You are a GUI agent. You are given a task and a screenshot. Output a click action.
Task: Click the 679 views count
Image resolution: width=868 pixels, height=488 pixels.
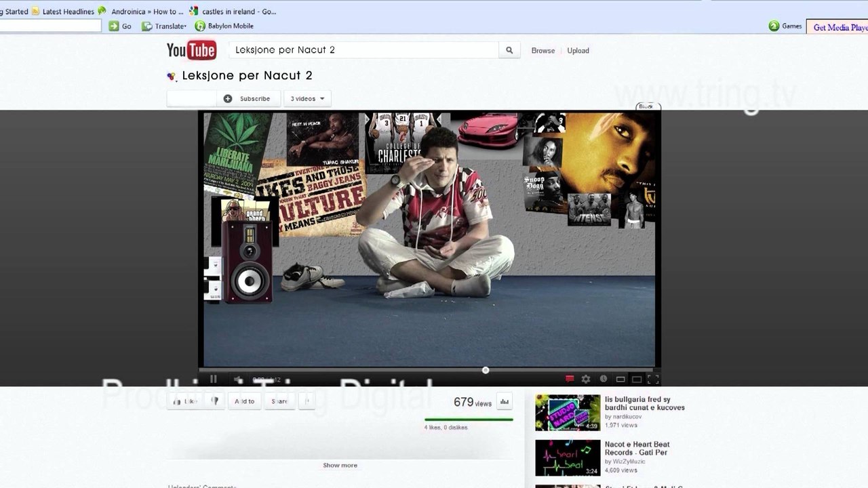pos(473,402)
